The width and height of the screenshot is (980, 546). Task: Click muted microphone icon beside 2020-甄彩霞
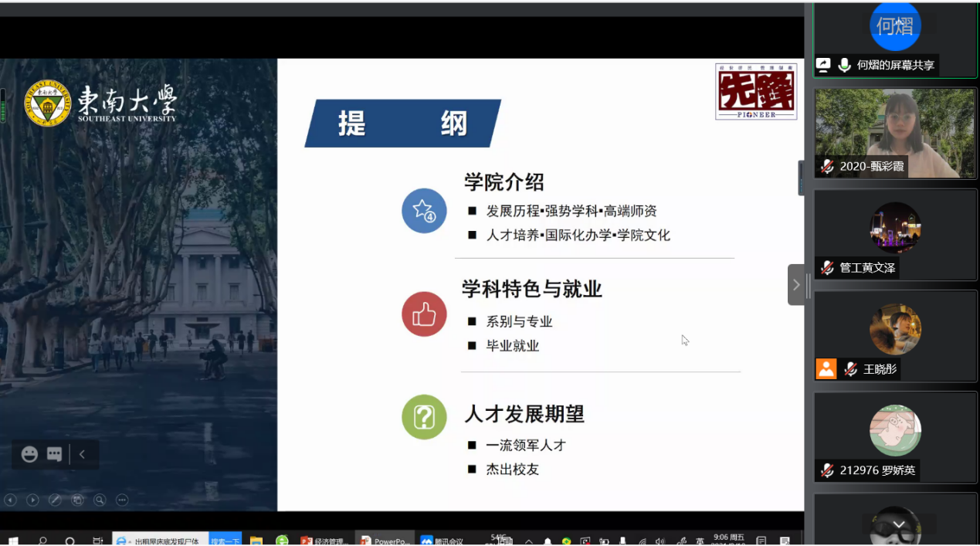tap(827, 166)
